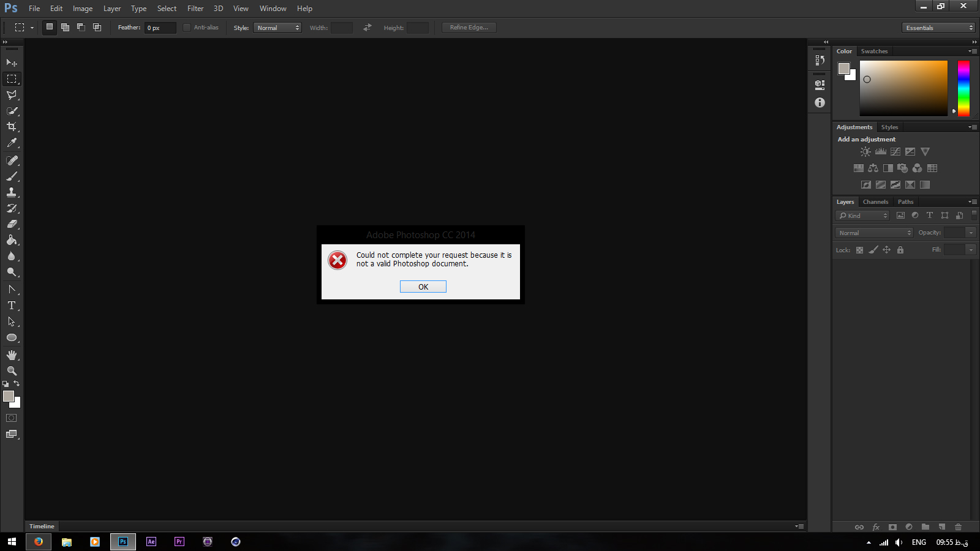
Task: Select the Path Selection tool
Action: coord(12,321)
